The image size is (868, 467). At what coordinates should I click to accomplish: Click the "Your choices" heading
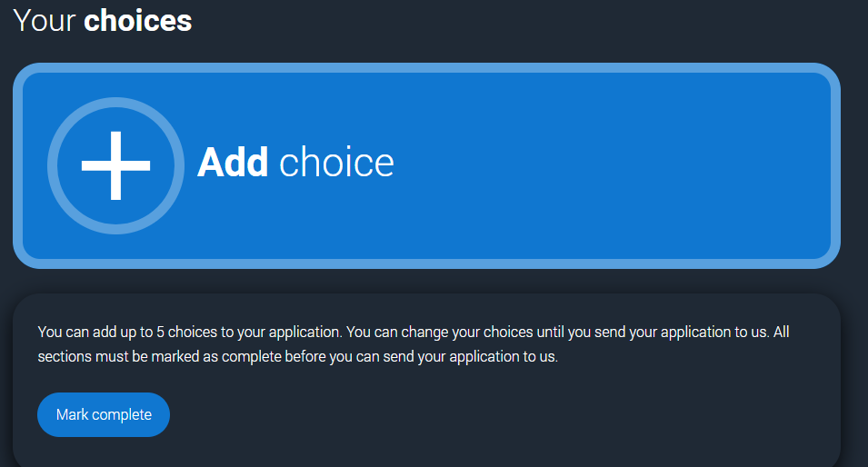[x=103, y=20]
